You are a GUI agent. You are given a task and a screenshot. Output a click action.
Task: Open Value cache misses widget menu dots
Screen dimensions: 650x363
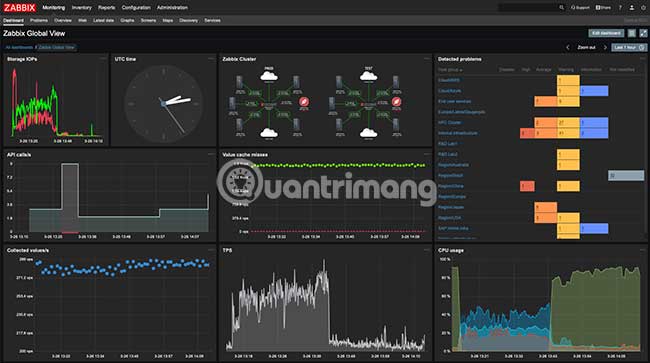click(x=427, y=154)
